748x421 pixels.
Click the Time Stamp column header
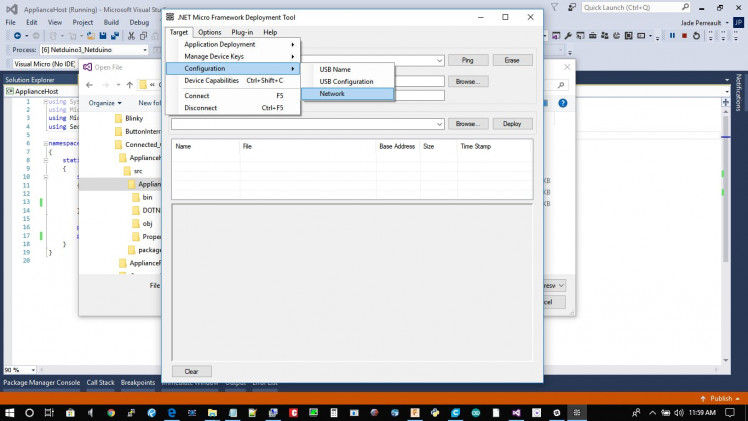point(494,146)
